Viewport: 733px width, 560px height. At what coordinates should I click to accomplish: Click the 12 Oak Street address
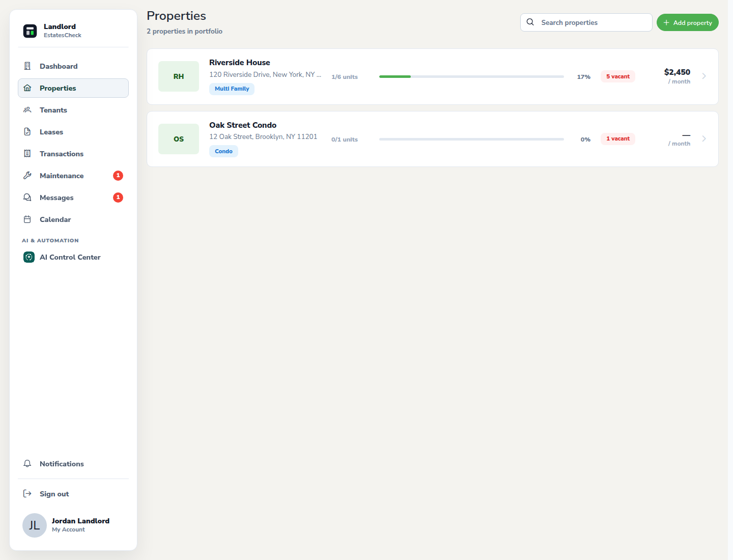click(263, 136)
